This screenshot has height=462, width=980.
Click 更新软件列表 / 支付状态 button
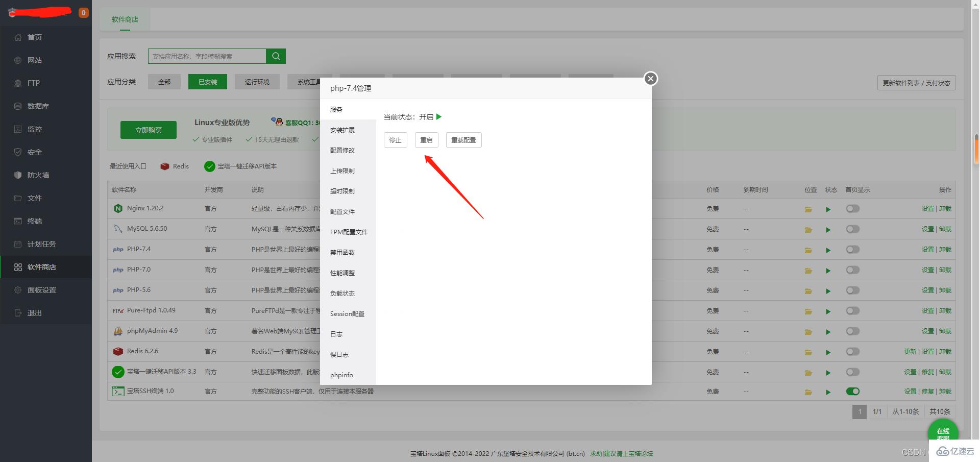pos(916,83)
